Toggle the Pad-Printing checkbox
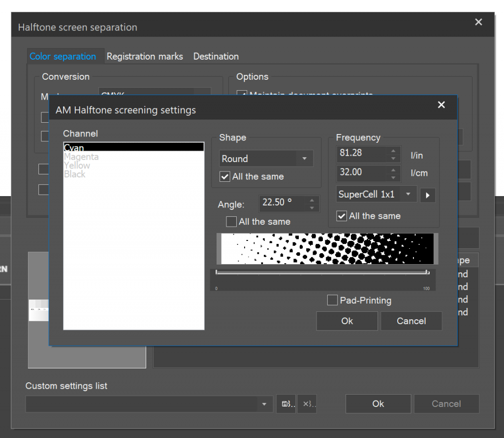 pyautogui.click(x=333, y=300)
